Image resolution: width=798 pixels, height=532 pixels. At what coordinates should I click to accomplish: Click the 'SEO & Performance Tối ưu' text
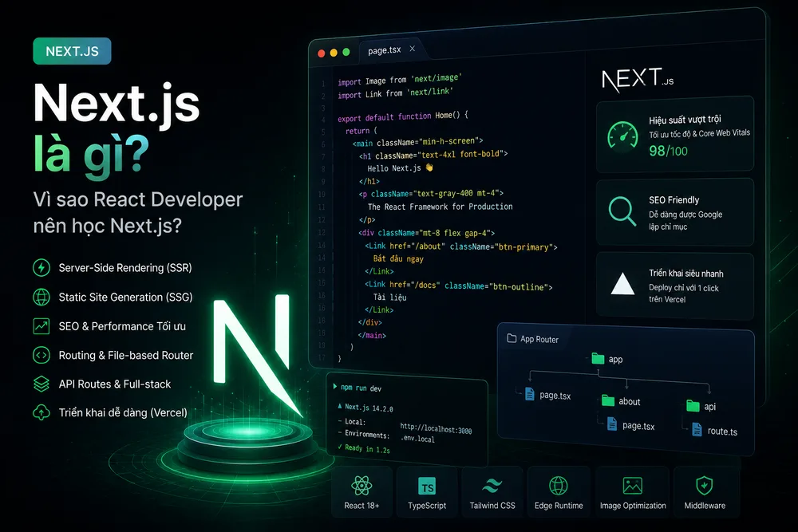coord(122,326)
